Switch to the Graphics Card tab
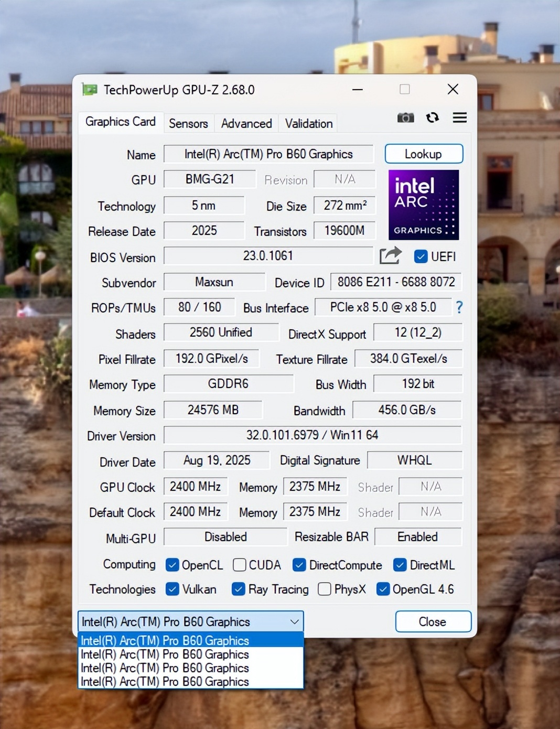The height and width of the screenshot is (729, 560). coord(121,122)
